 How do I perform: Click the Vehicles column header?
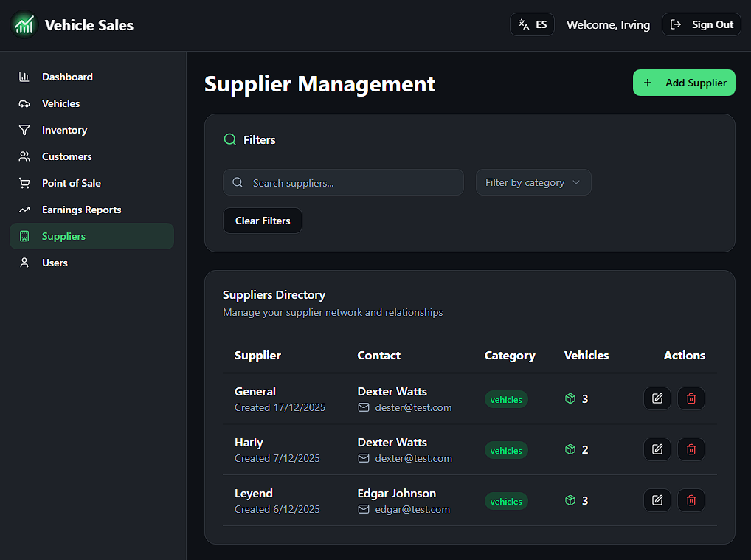click(x=586, y=356)
